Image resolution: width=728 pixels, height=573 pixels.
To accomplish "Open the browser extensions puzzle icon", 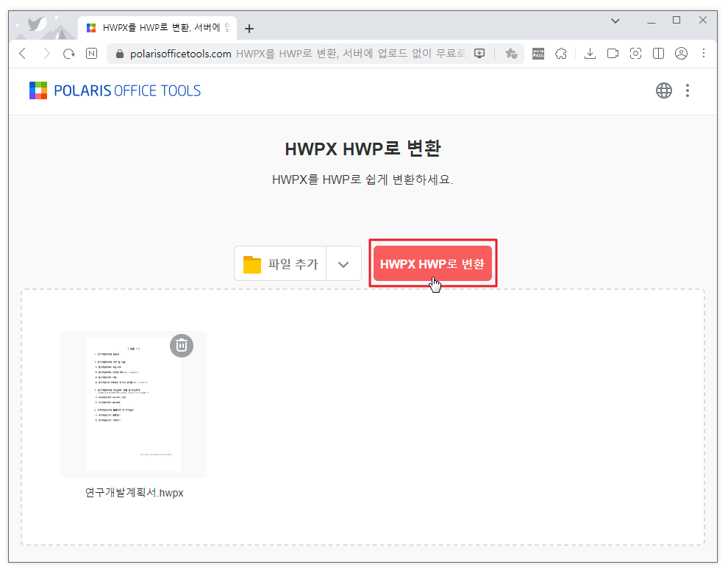I will point(561,53).
